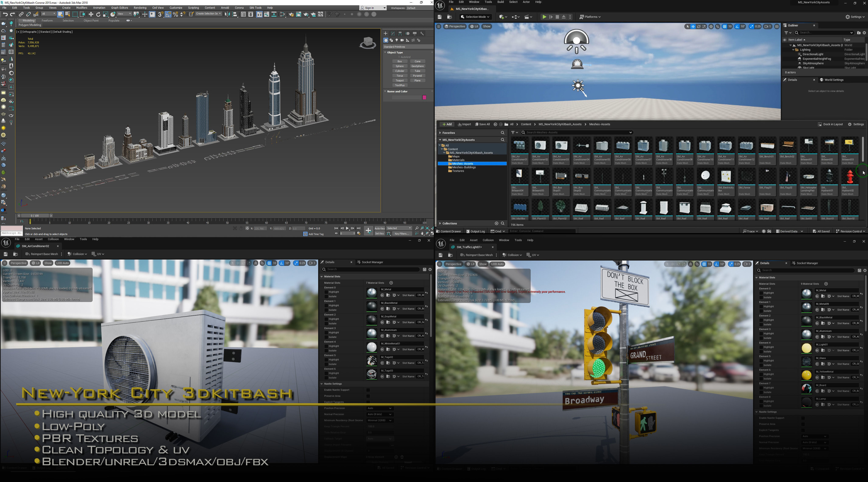Viewport: 868px width, 482px height.
Task: Enable Nanite Support checkbox in AirConditioner editor
Action: point(368,390)
